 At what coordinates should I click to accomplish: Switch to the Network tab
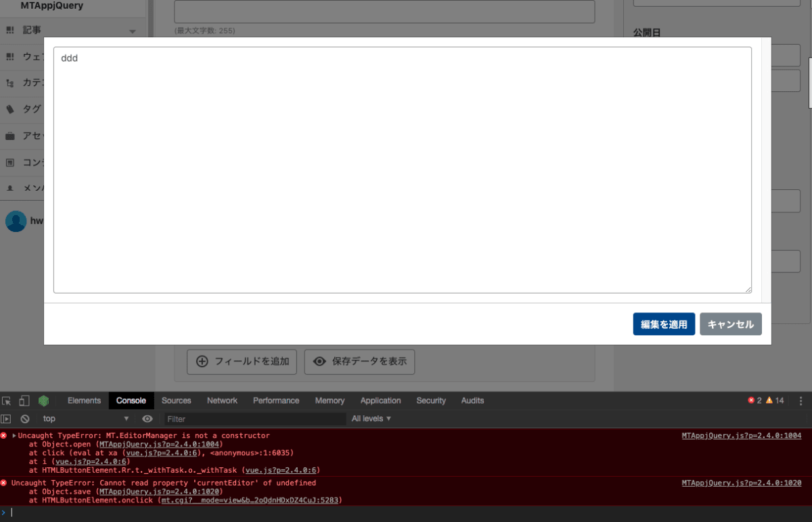click(222, 400)
